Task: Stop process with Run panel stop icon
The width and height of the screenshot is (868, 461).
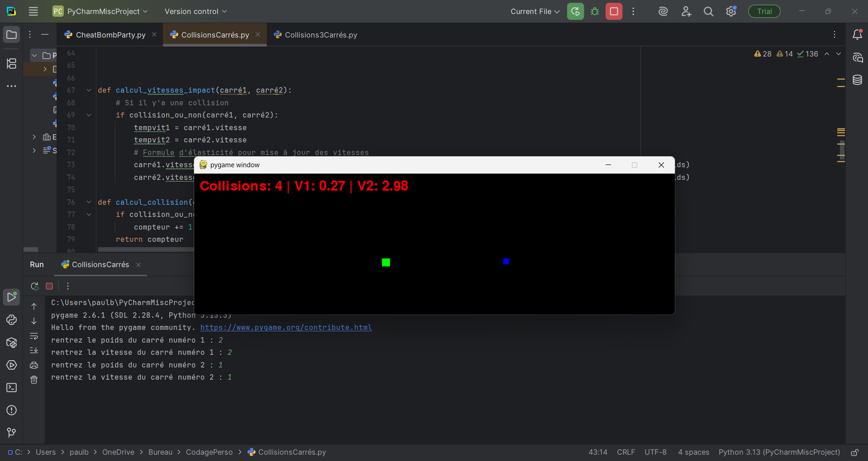Action: (49, 286)
